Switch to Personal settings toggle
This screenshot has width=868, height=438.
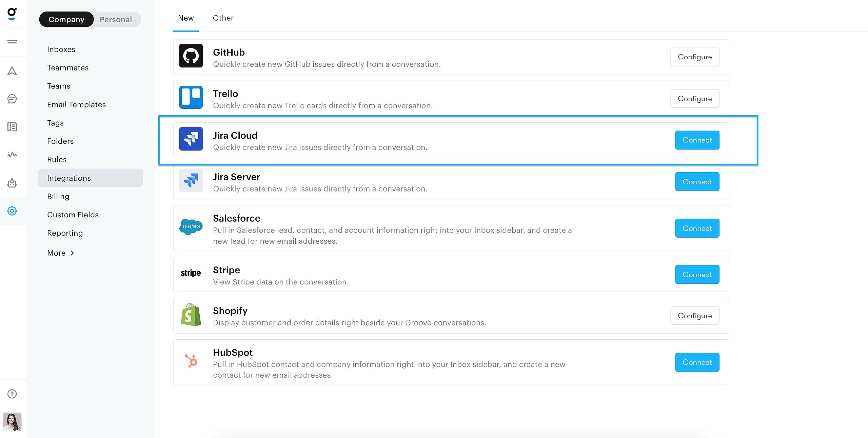116,19
